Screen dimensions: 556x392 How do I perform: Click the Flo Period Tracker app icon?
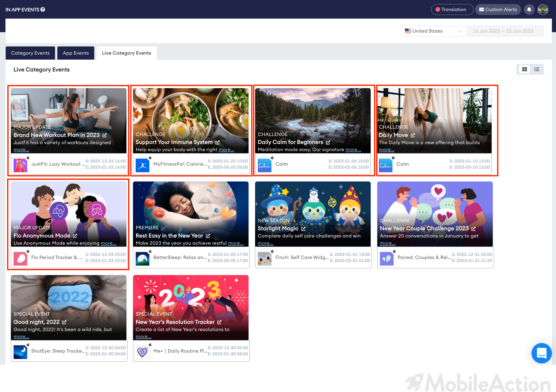pos(20,259)
